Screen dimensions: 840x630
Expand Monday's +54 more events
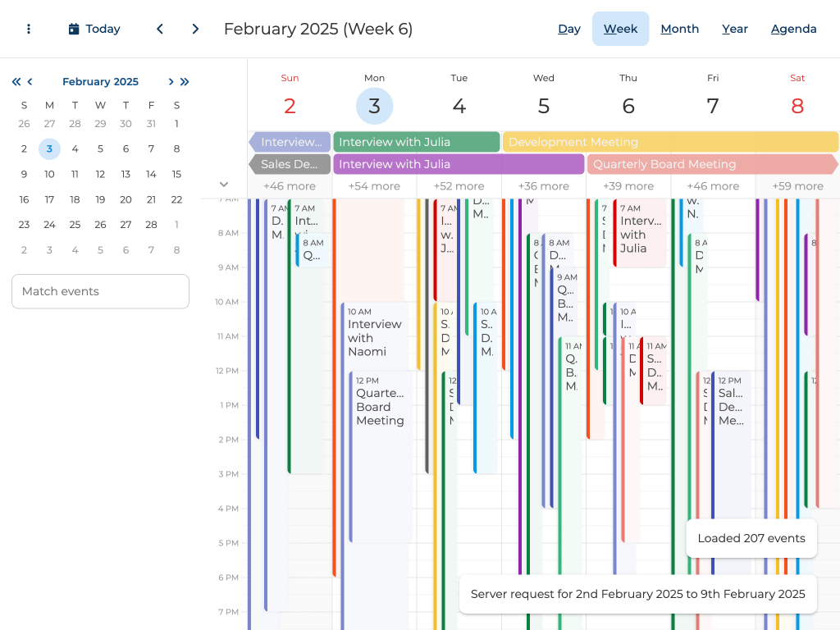tap(374, 186)
